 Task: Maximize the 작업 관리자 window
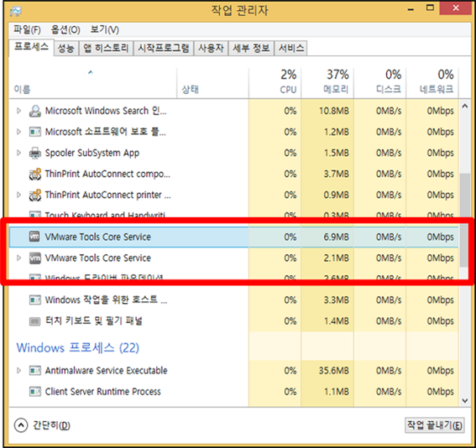tap(430, 8)
